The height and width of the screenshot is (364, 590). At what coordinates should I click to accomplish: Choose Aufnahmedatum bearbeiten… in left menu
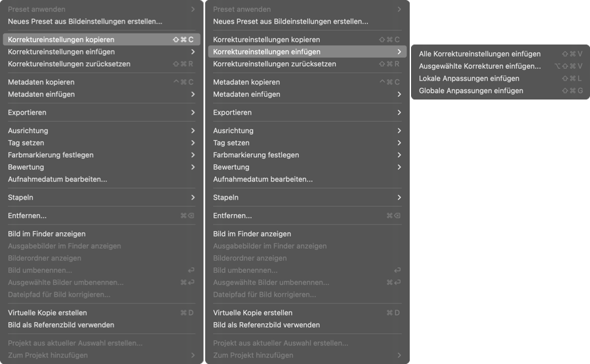click(x=101, y=179)
